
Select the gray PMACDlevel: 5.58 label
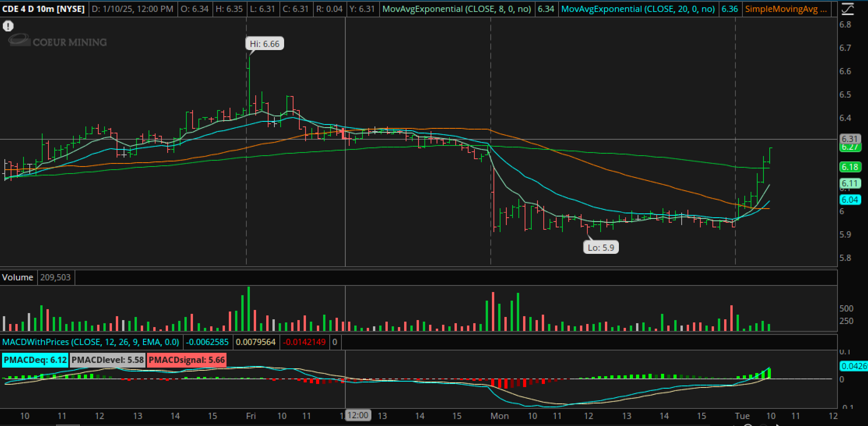pos(108,360)
